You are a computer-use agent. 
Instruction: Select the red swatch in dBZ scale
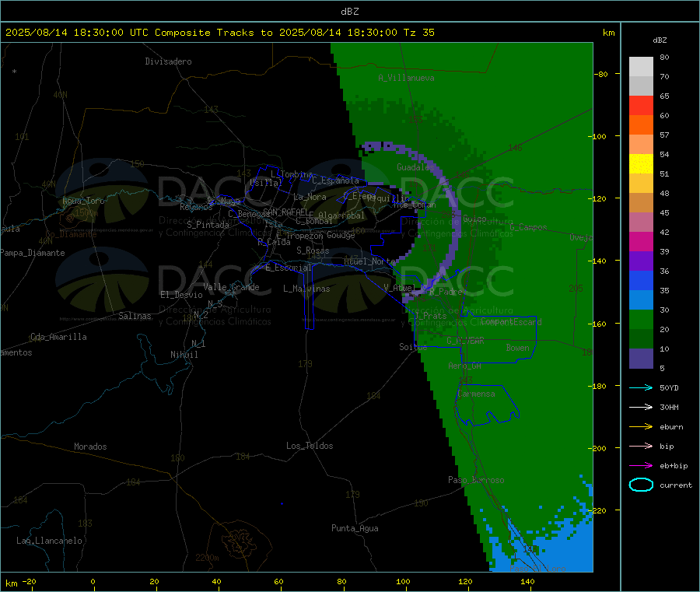(641, 105)
